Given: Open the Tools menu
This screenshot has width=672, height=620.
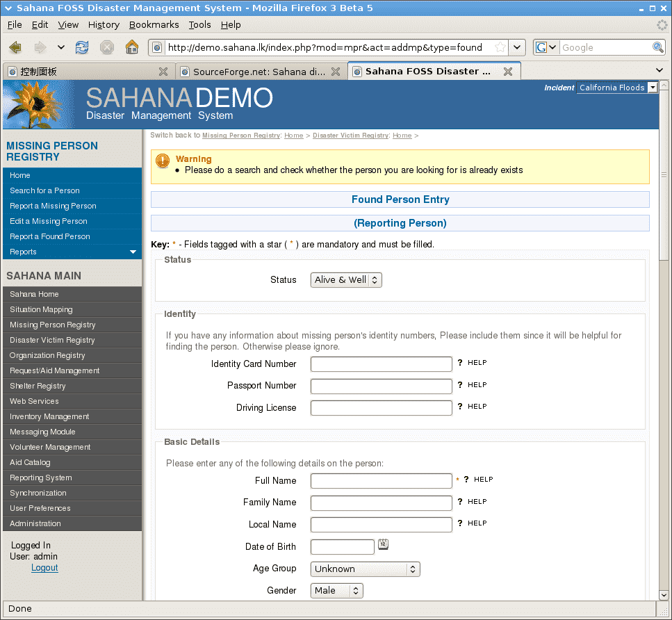Looking at the screenshot, I should click(x=199, y=25).
